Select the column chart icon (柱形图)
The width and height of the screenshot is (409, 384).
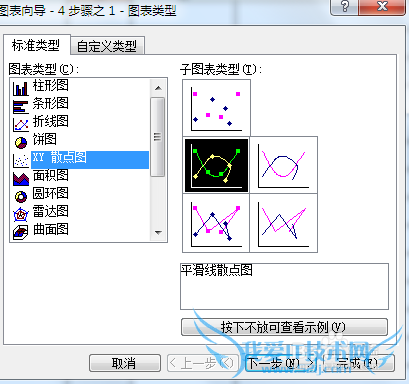[21, 88]
